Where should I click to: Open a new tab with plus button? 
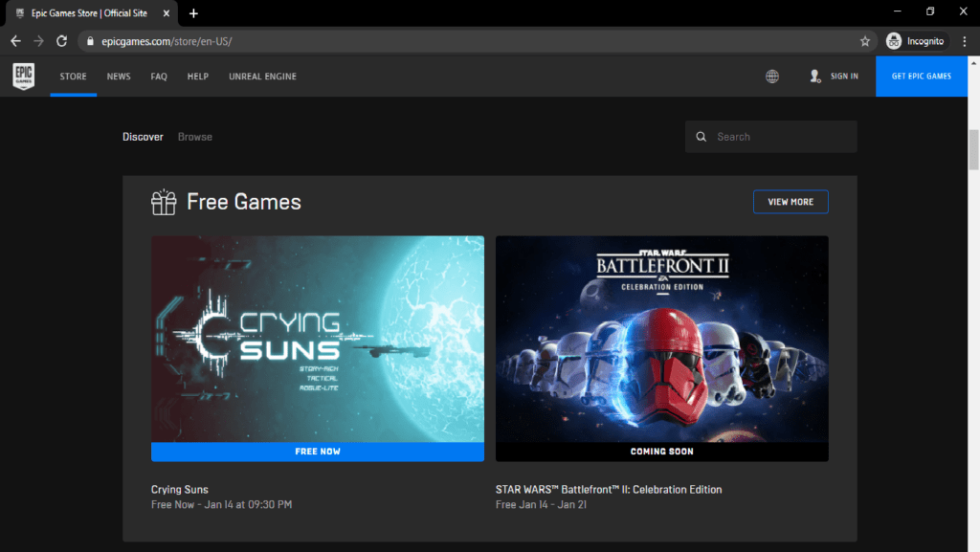[193, 13]
